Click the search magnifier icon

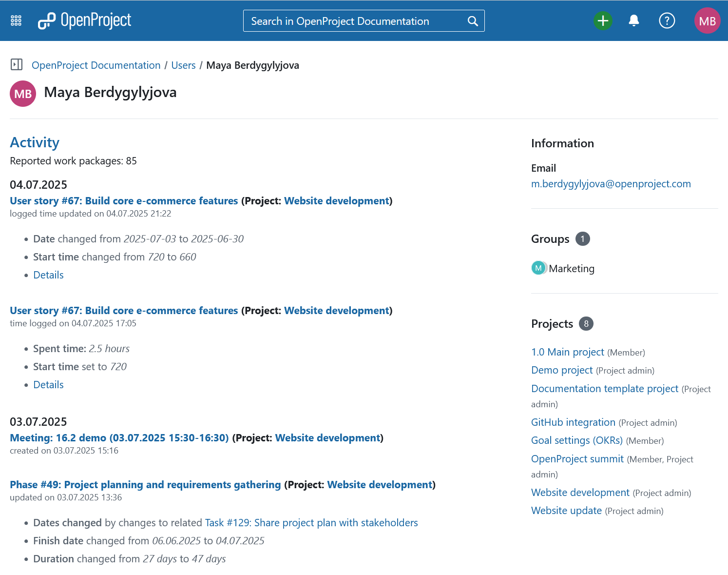coord(473,21)
